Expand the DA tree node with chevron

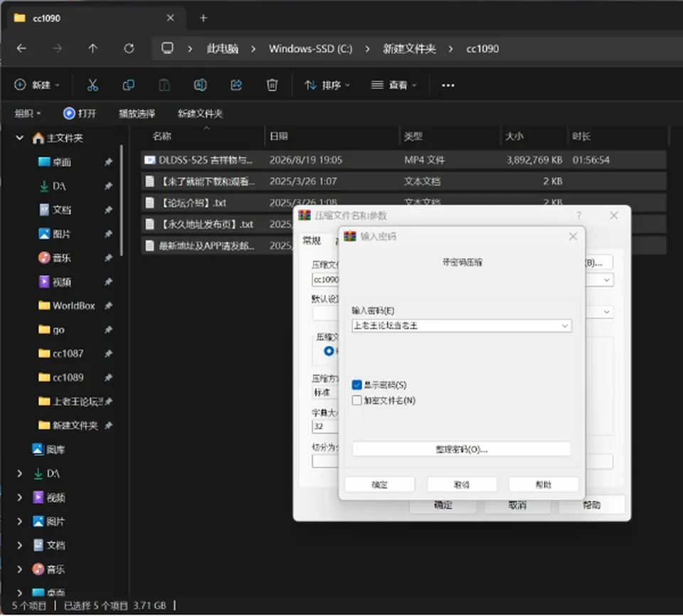point(20,474)
